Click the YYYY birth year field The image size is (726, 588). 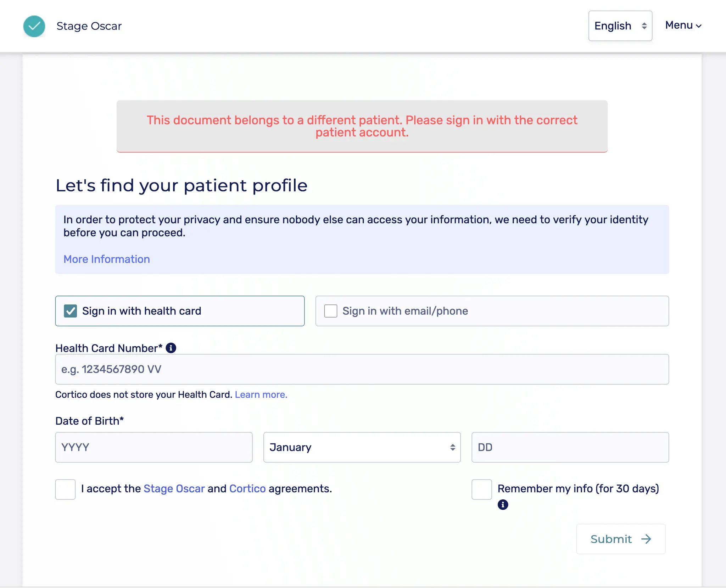click(153, 447)
